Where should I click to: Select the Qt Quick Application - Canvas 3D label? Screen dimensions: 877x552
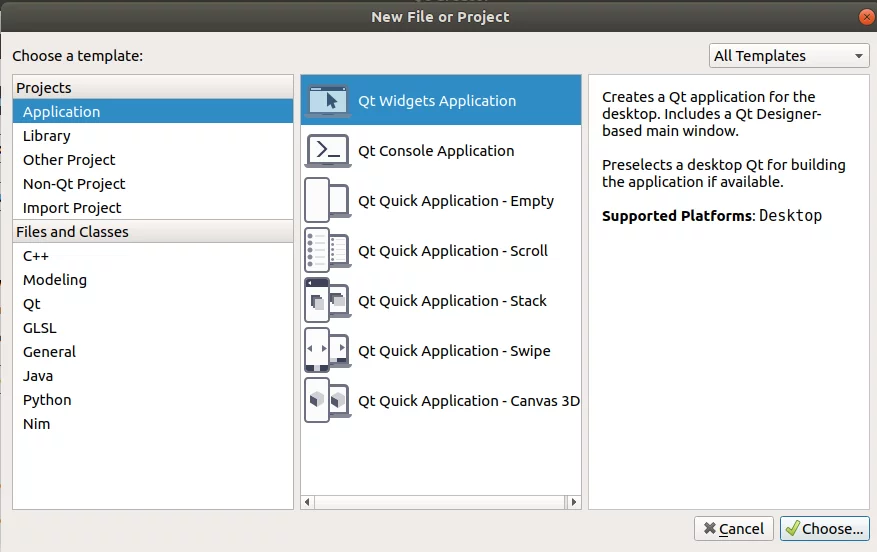pos(469,401)
